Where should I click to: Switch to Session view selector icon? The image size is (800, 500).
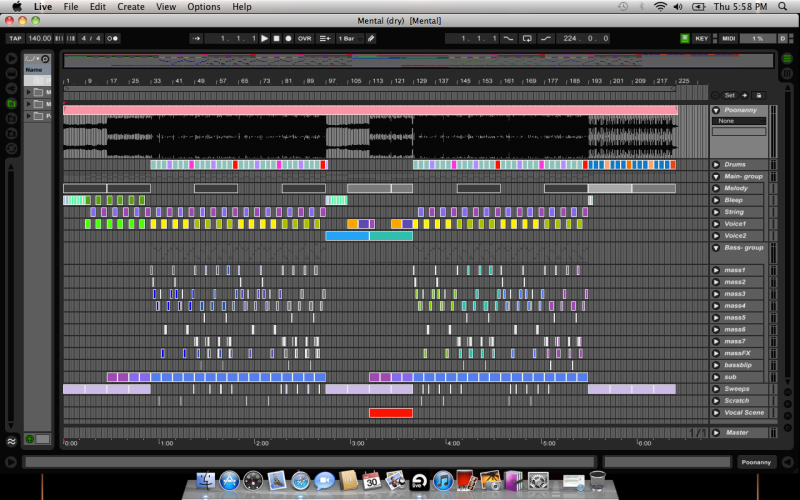(x=787, y=73)
